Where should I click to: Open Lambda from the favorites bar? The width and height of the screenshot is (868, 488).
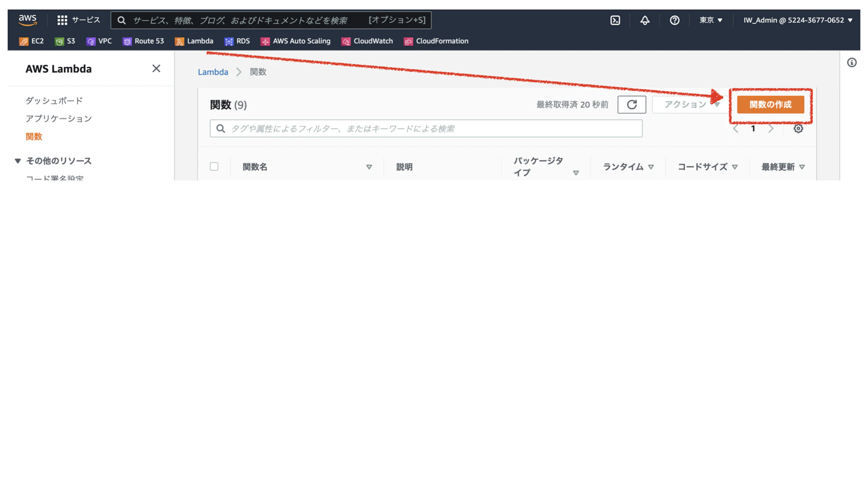[x=194, y=41]
